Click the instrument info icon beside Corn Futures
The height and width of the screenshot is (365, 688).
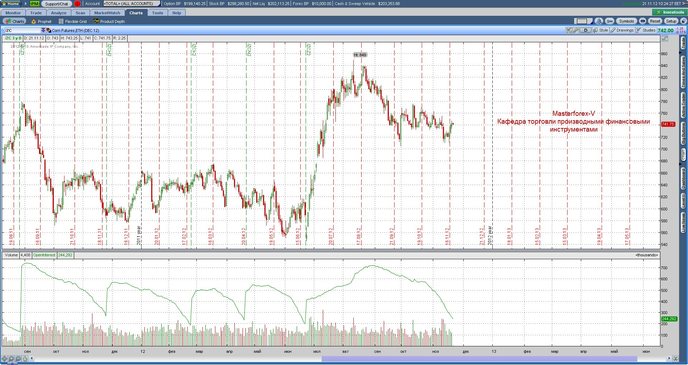tap(49, 30)
